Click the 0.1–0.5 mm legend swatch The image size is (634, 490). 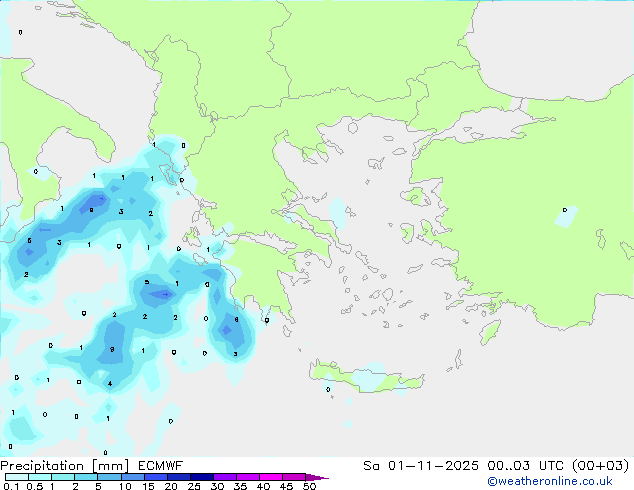[17, 477]
